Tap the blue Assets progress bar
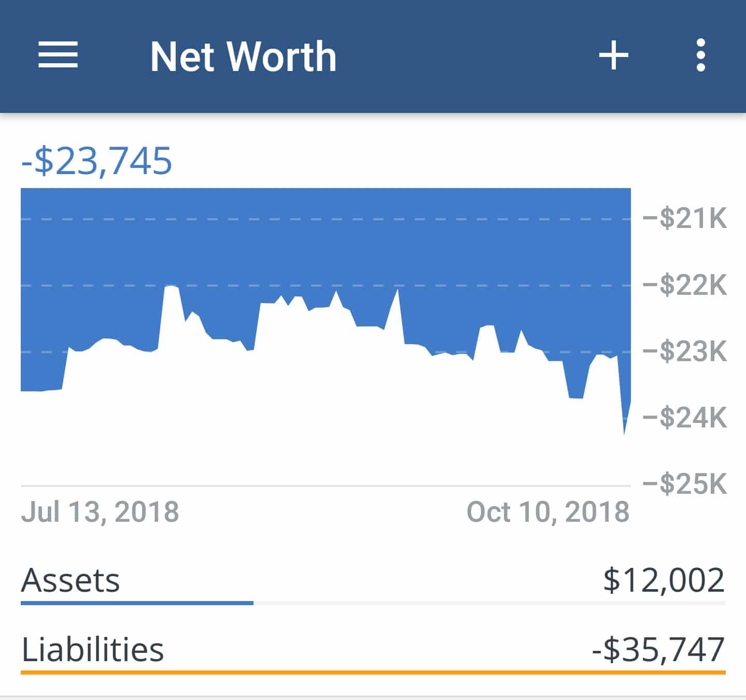This screenshot has height=700, width=746. tap(137, 603)
